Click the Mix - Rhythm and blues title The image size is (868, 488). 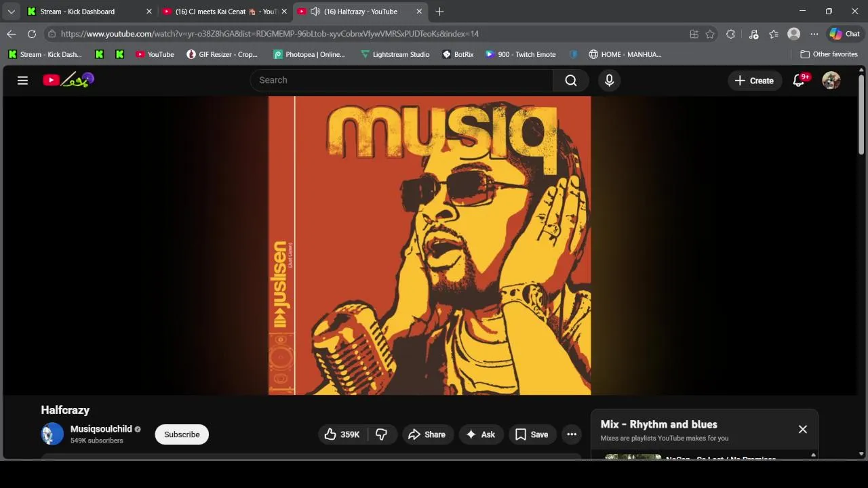coord(658,424)
